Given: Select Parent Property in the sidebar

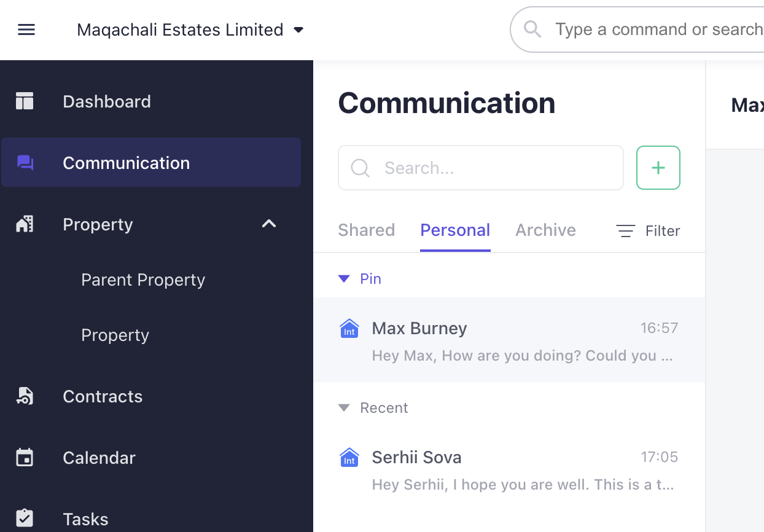Looking at the screenshot, I should point(143,280).
